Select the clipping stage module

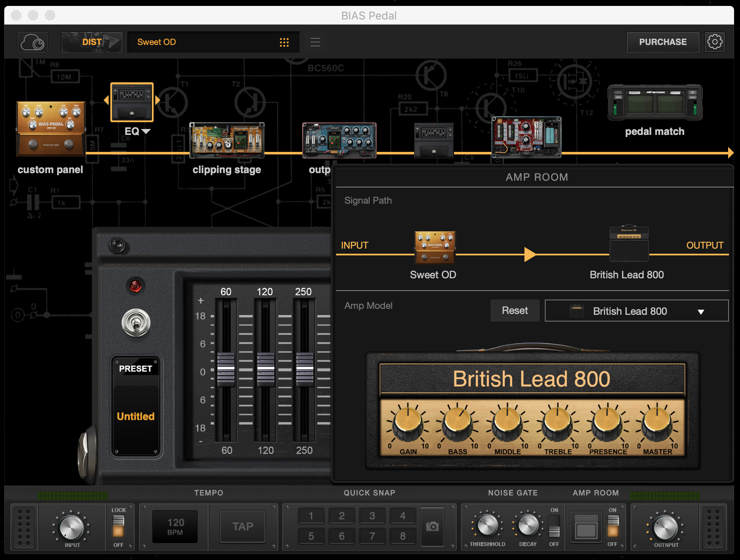[227, 140]
